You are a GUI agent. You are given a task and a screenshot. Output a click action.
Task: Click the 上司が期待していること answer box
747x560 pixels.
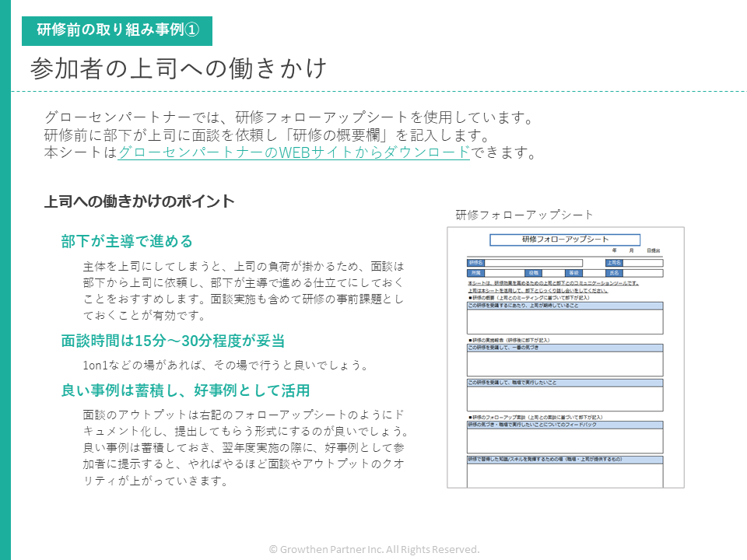click(x=565, y=322)
